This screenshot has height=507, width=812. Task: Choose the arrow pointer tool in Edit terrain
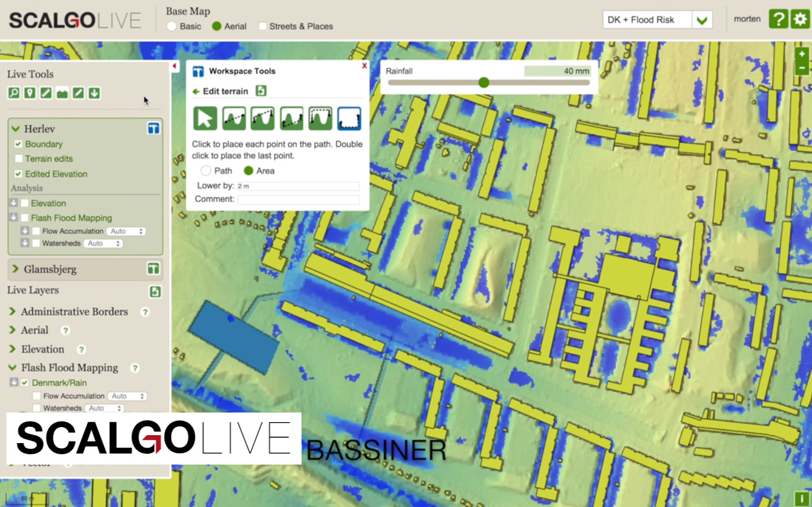pyautogui.click(x=205, y=119)
